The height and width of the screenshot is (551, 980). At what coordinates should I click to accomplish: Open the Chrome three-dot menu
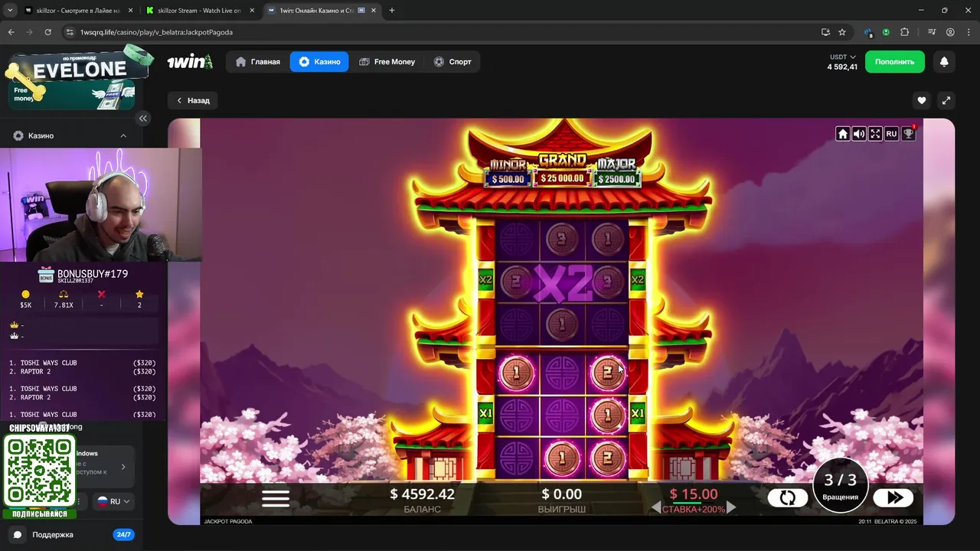pos(969,32)
